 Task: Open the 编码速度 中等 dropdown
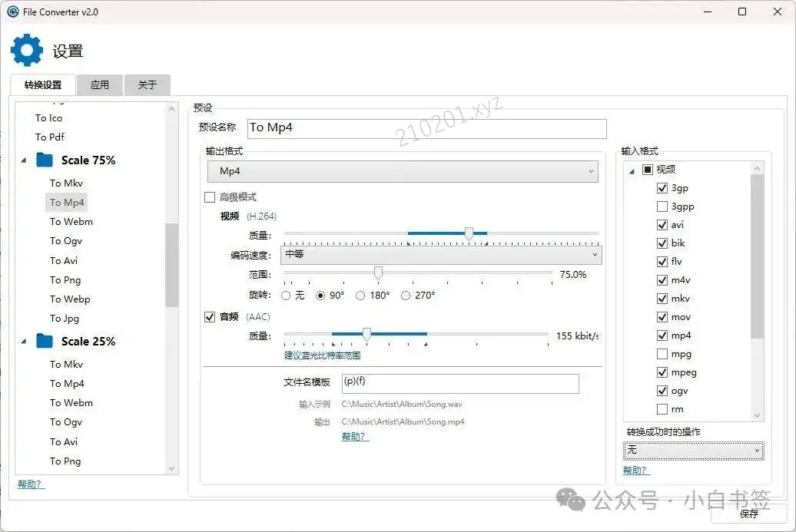(x=441, y=255)
